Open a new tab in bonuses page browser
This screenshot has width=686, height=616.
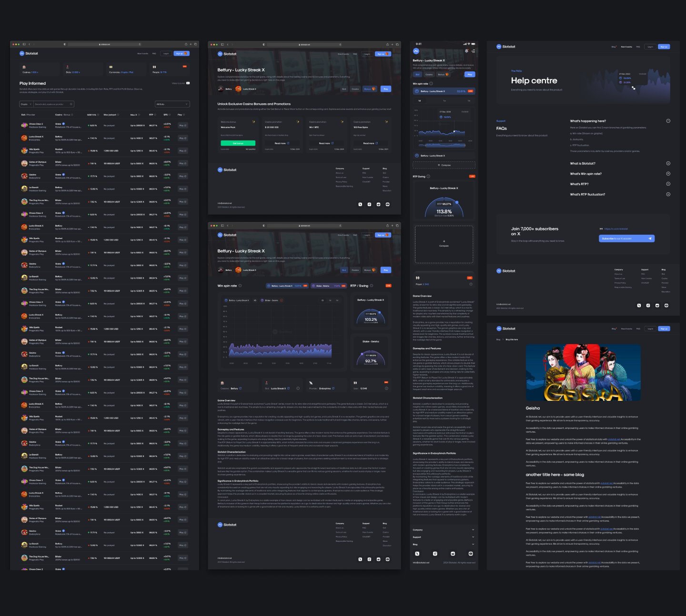point(393,44)
